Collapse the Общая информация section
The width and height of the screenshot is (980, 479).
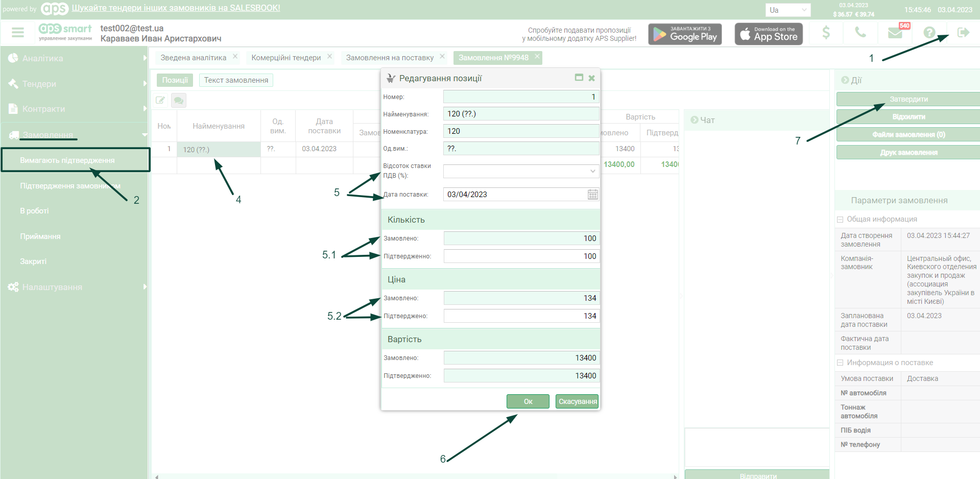[x=840, y=220]
